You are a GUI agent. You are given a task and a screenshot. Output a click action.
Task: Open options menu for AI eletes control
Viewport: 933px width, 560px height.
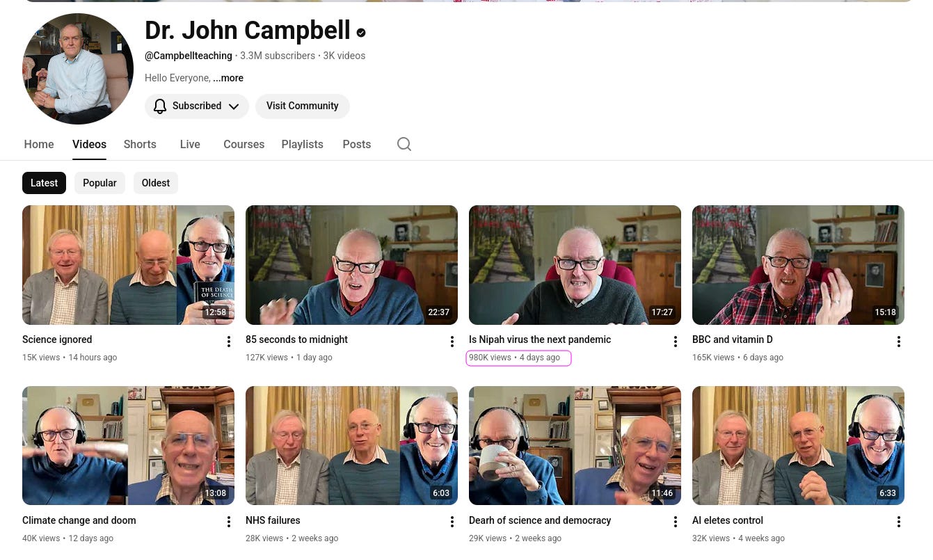898,522
